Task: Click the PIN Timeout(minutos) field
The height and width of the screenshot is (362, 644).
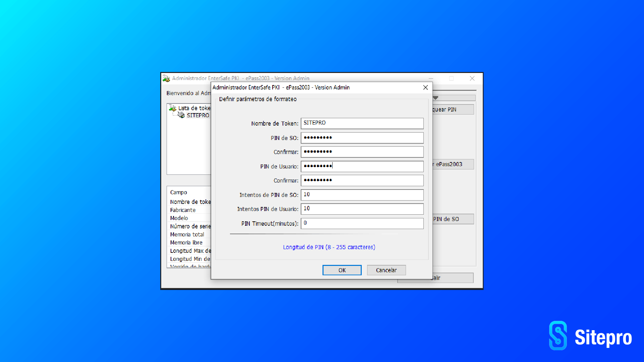Action: 362,223
